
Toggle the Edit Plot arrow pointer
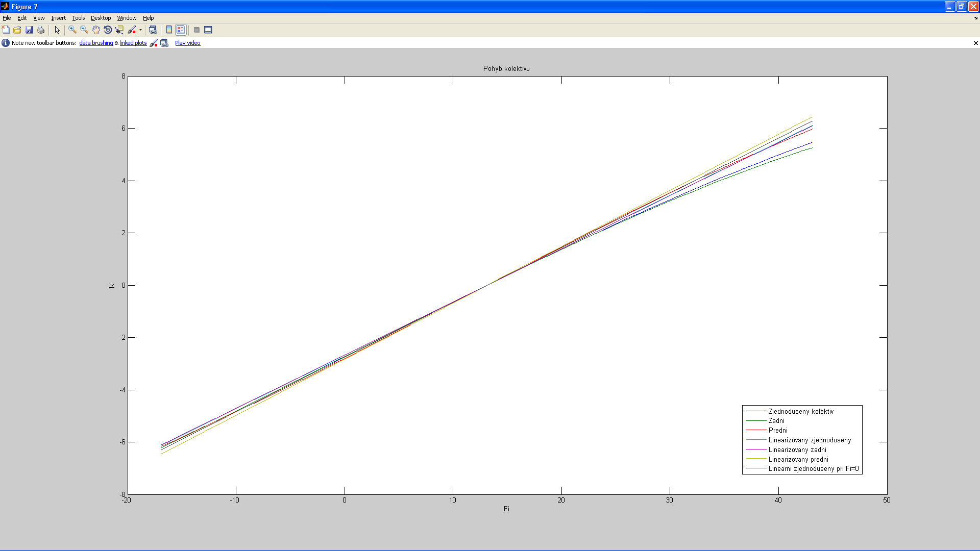(x=57, y=30)
